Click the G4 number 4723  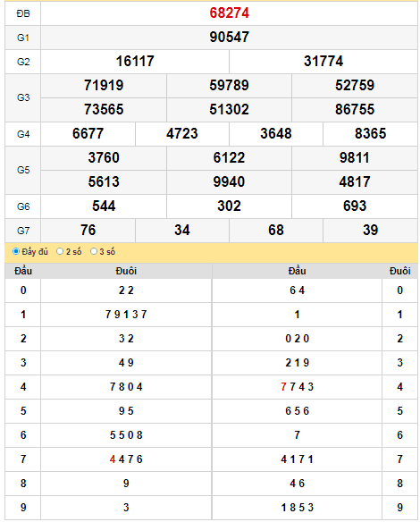click(182, 133)
